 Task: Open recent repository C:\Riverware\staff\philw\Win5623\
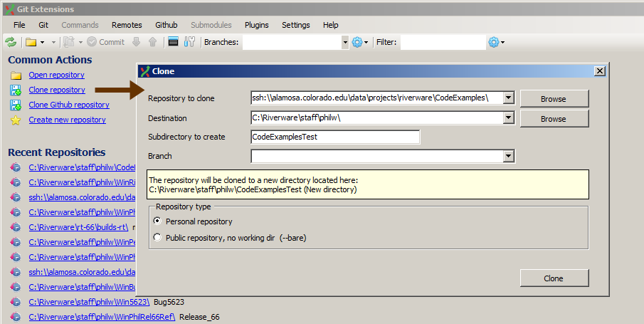tap(89, 302)
